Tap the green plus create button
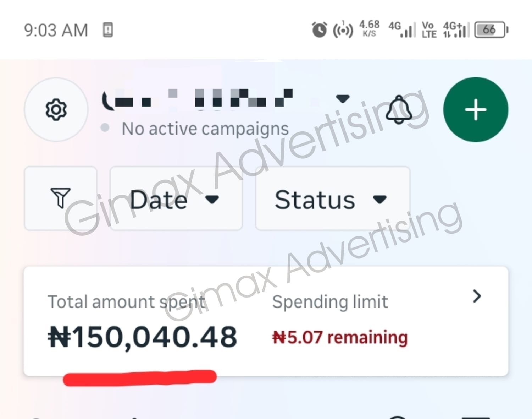Image resolution: width=532 pixels, height=419 pixels. point(475,109)
